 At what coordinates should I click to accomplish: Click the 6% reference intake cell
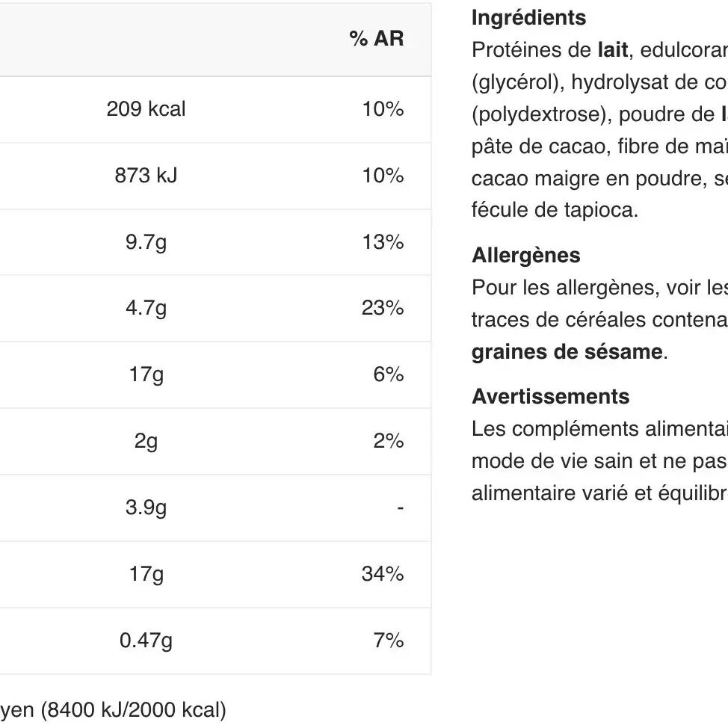(x=389, y=374)
